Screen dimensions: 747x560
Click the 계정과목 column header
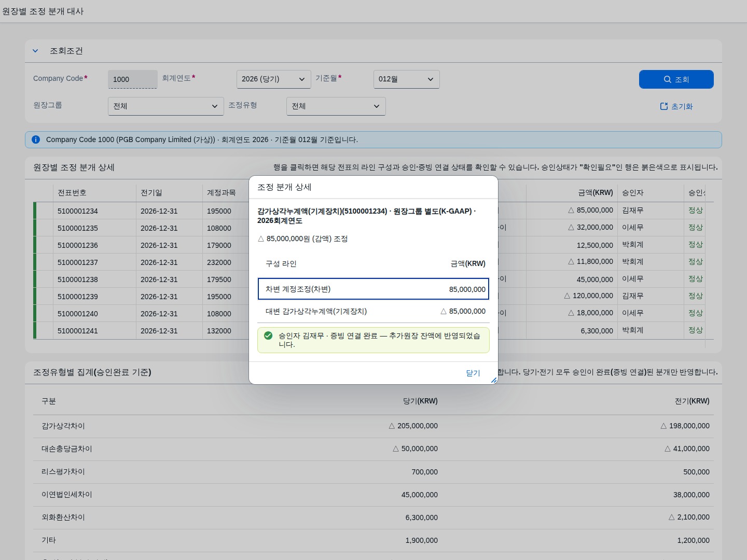(222, 193)
